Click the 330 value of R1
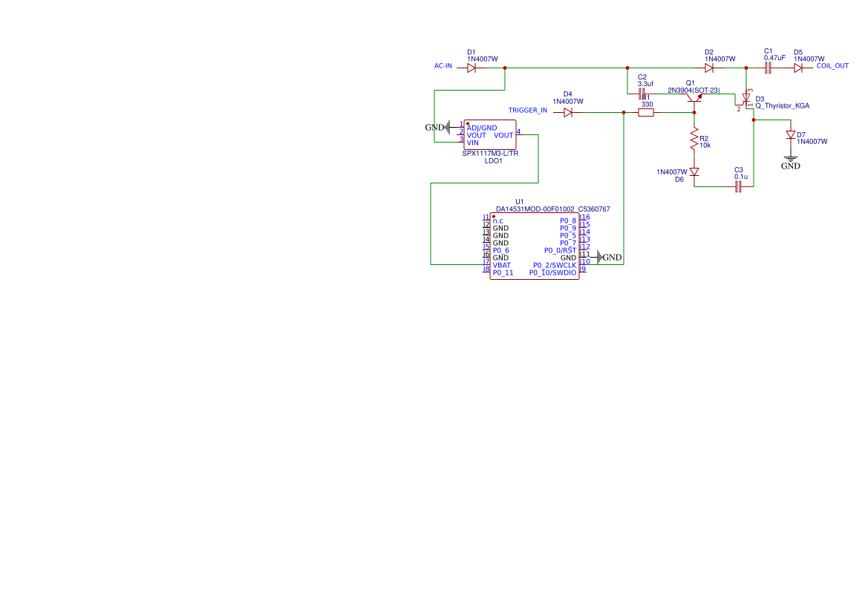Viewport: 868px width, 614px height. point(647,105)
